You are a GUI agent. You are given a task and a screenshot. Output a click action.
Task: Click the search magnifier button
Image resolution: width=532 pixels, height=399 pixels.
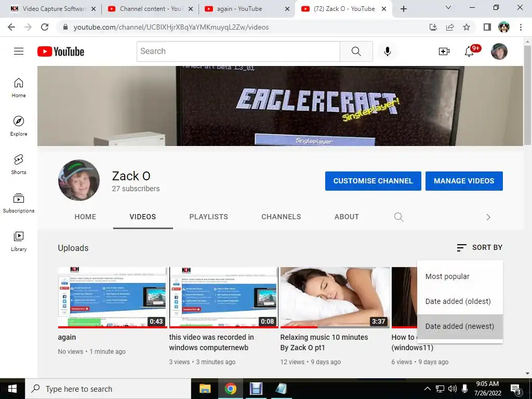point(356,51)
